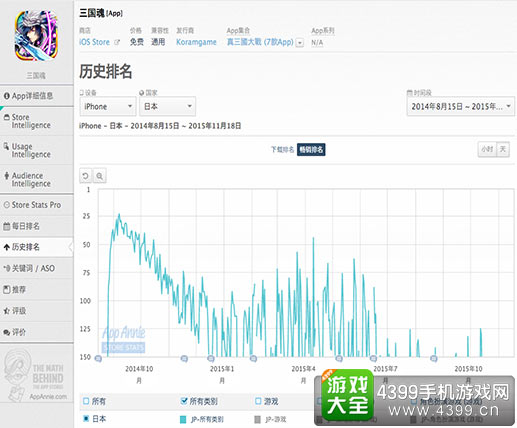Click the event marker between 2015年4 and 2015年7

[339, 359]
